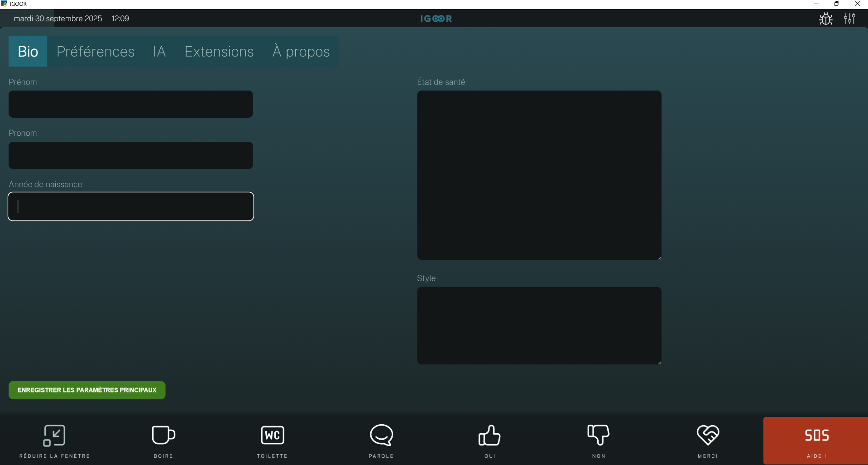Open the settings sliders icon
Image resolution: width=868 pixels, height=465 pixels.
coord(850,19)
